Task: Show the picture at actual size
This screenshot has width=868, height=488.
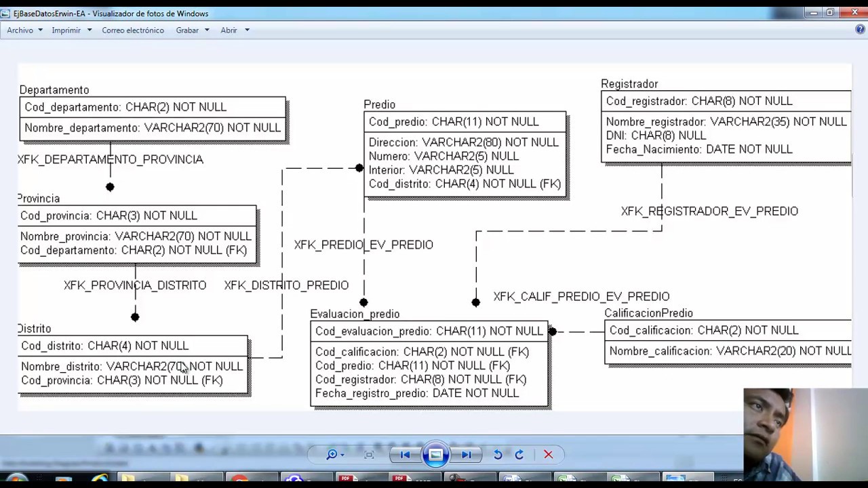Action: (x=370, y=455)
